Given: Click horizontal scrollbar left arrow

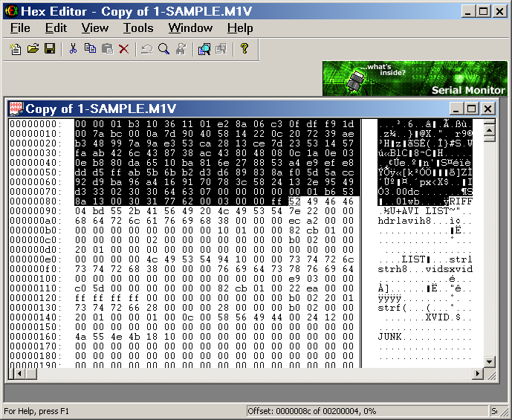Looking at the screenshot, I should [19, 373].
